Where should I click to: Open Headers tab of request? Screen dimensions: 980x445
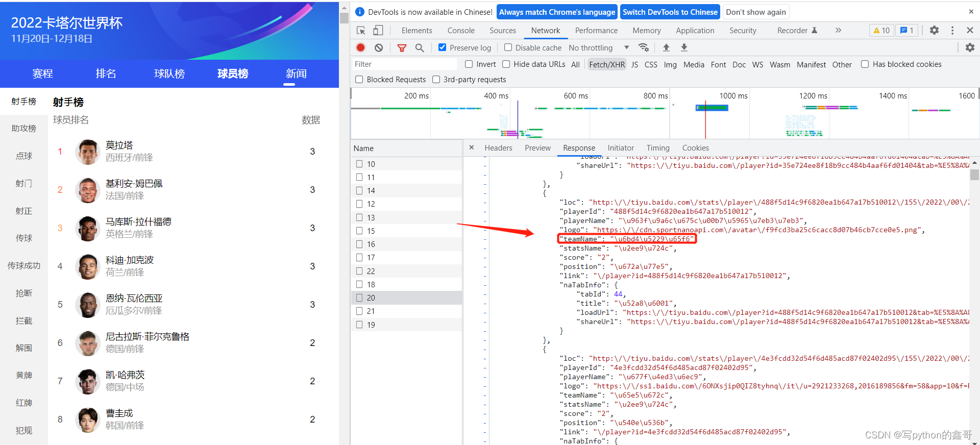pyautogui.click(x=498, y=148)
